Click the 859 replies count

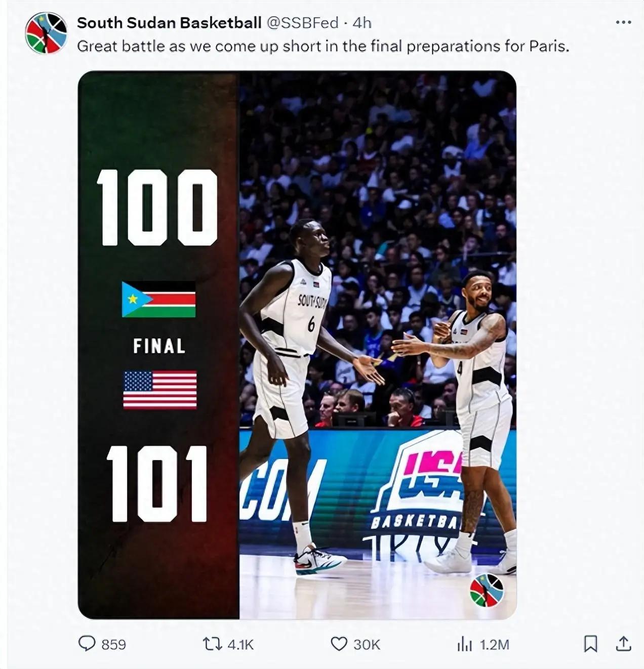click(x=114, y=644)
